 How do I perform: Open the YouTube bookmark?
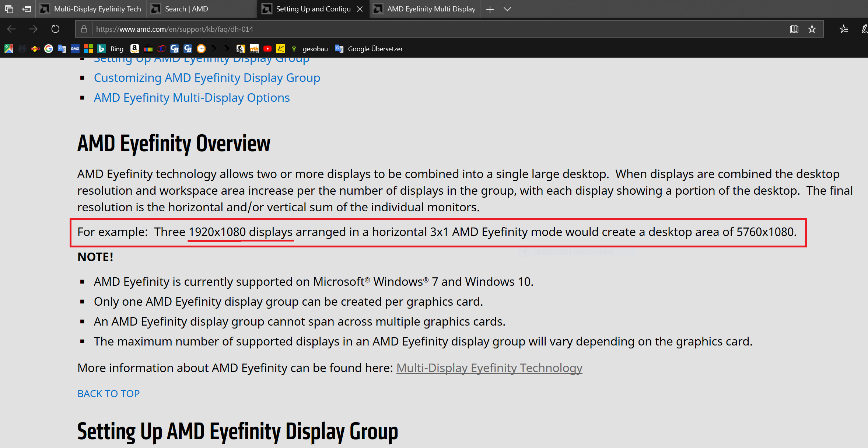click(x=267, y=49)
